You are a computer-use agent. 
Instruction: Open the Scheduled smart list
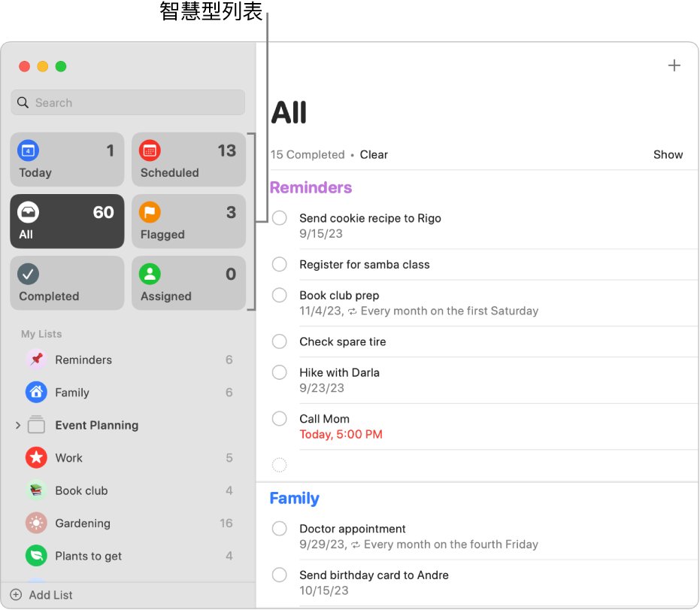[x=189, y=160]
